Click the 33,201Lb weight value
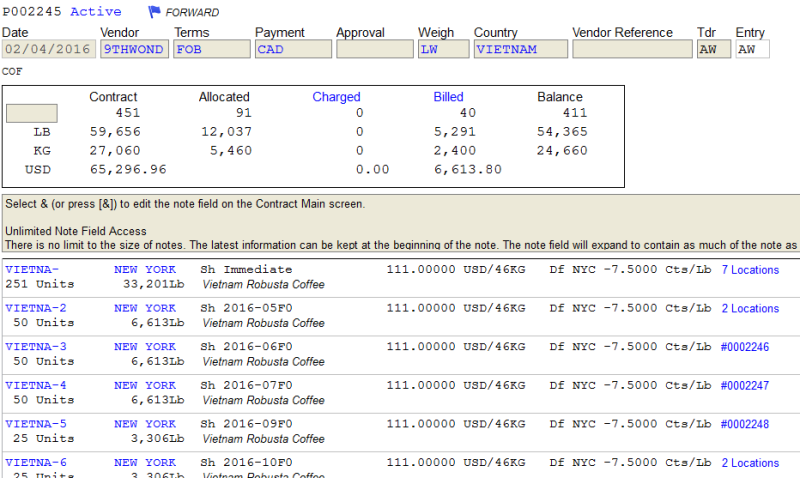The height and width of the screenshot is (478, 800). (x=154, y=284)
